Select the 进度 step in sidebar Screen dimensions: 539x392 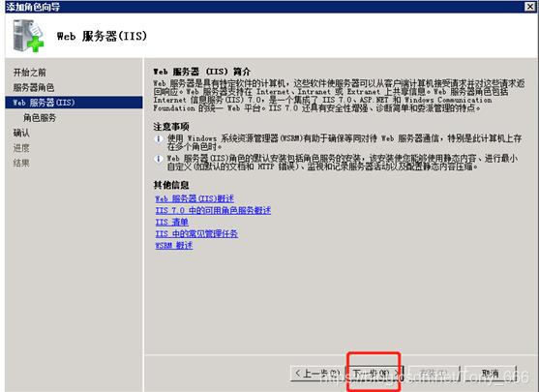(21, 148)
